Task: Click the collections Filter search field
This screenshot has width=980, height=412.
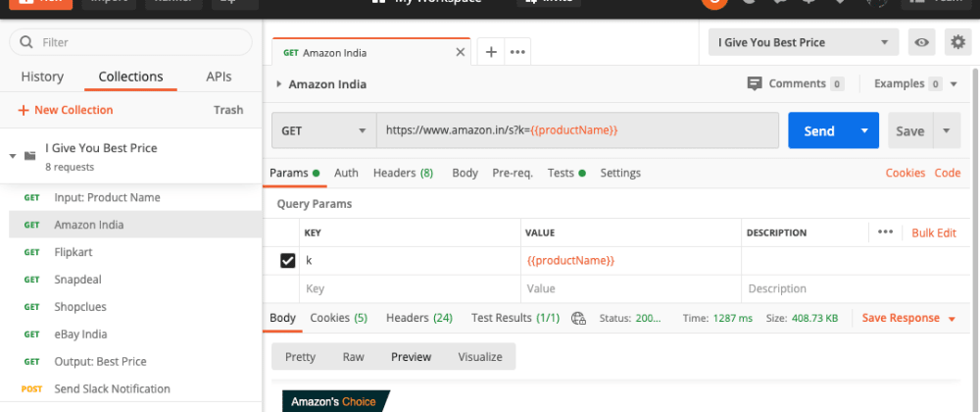Action: tap(130, 42)
